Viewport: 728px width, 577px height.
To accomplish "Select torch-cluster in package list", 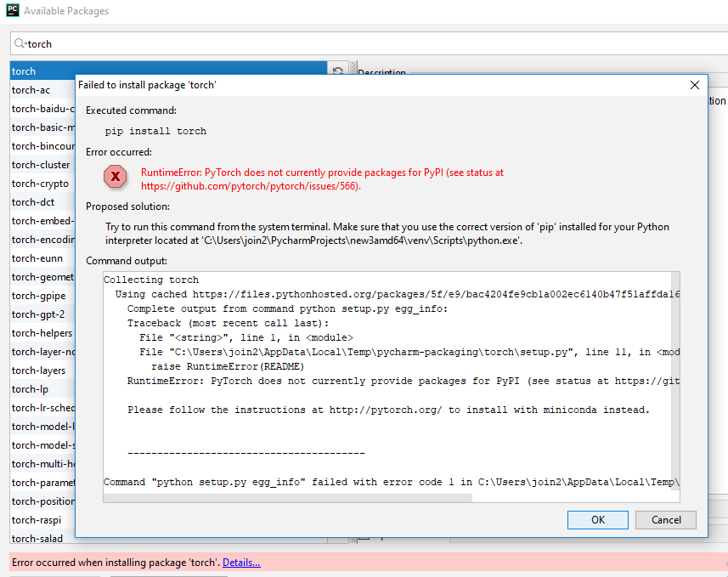I will tap(42, 165).
